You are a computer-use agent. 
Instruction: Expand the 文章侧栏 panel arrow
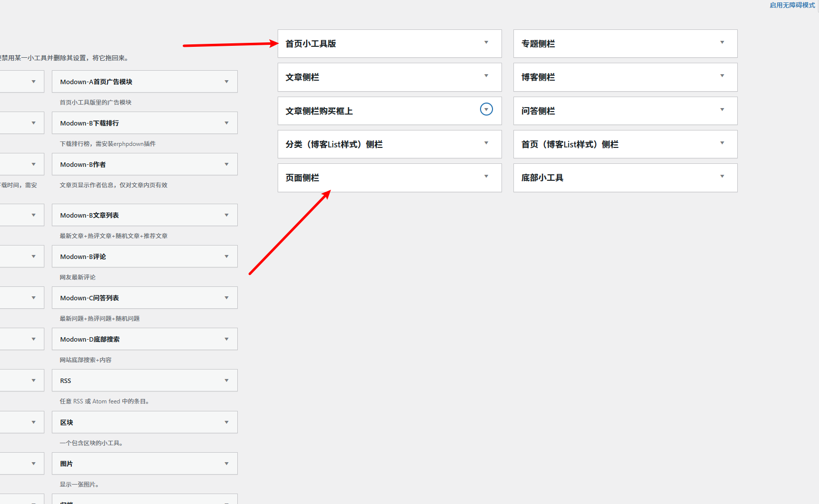(486, 76)
